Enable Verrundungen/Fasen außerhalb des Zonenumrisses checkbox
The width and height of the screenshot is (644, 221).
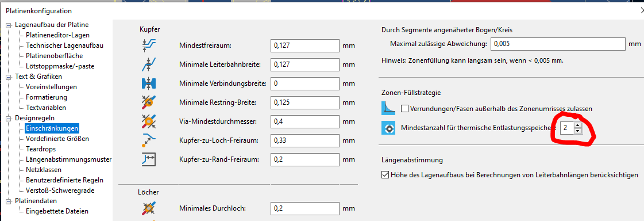point(404,109)
